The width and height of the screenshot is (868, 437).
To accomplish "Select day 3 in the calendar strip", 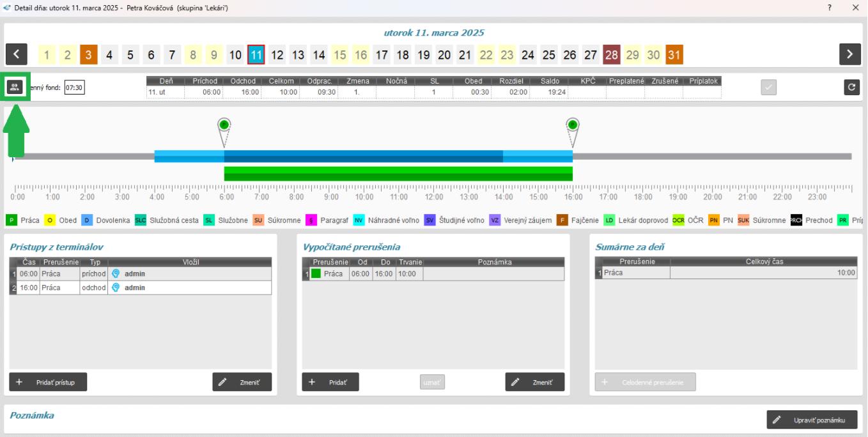I will pyautogui.click(x=88, y=55).
